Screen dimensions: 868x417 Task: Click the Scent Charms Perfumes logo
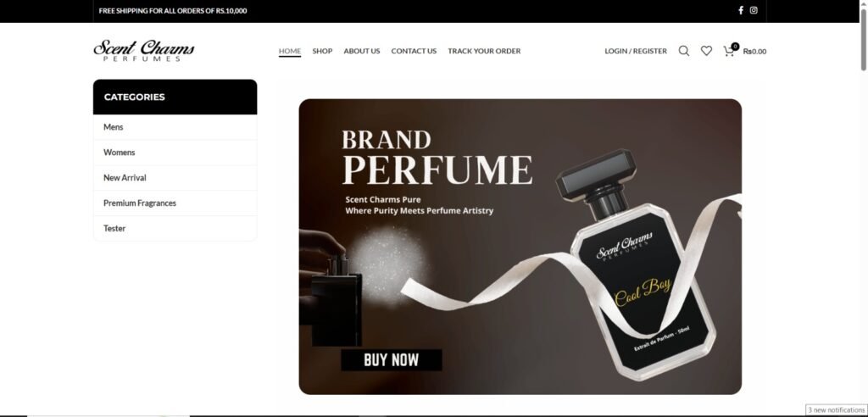click(x=144, y=50)
